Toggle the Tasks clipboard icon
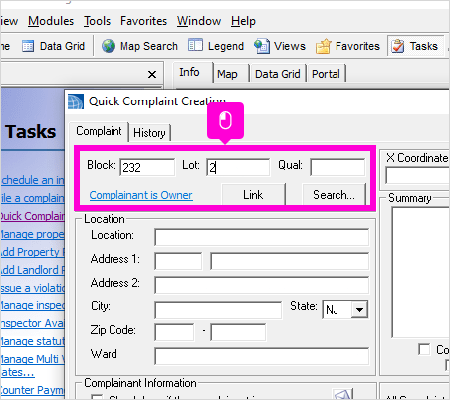 click(x=398, y=46)
